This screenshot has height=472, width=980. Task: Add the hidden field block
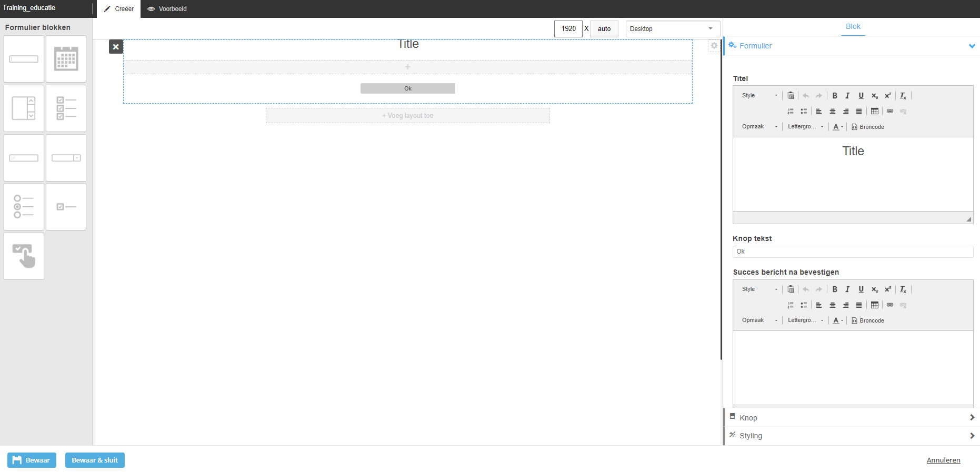pyautogui.click(x=24, y=158)
